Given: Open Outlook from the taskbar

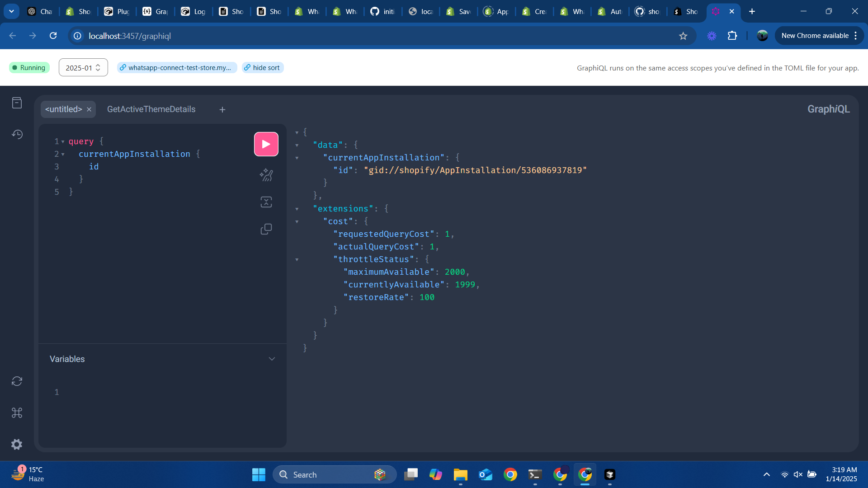Looking at the screenshot, I should coord(485,474).
